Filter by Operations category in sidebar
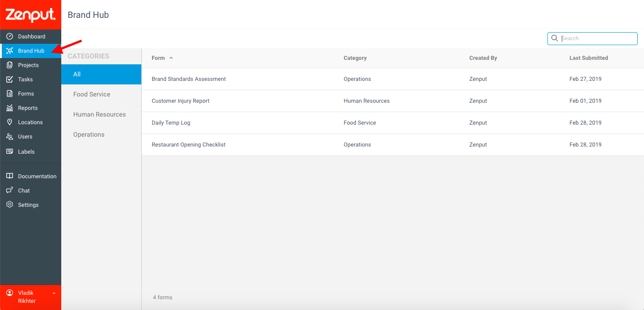 point(101,134)
